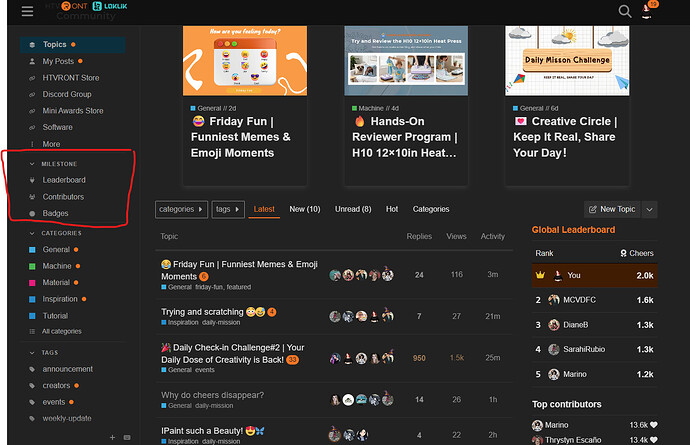Open your profile avatar notifications menu

[652, 11]
